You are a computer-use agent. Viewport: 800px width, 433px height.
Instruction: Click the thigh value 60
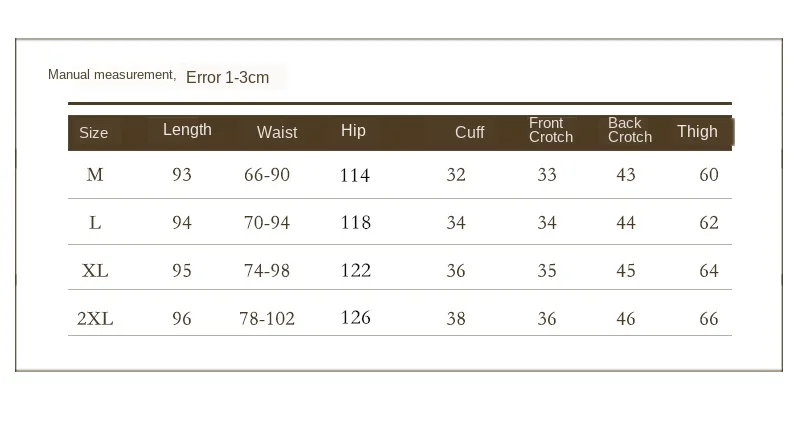709,175
